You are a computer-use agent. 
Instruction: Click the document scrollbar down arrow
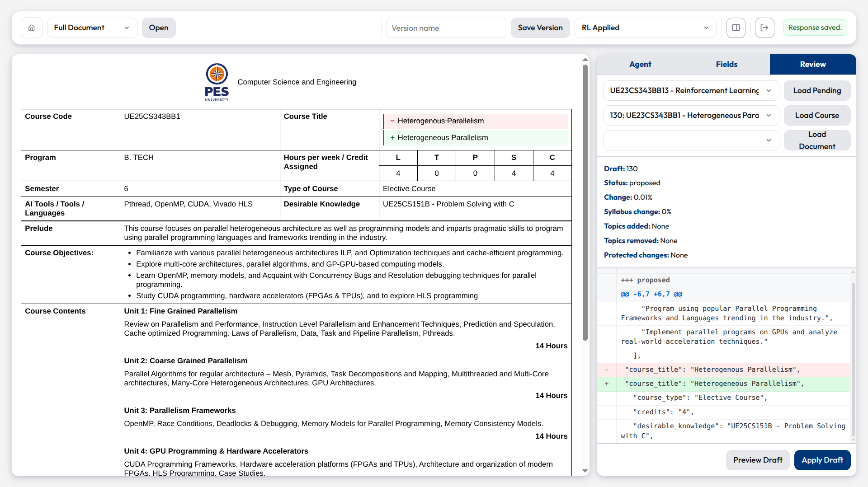pyautogui.click(x=585, y=471)
